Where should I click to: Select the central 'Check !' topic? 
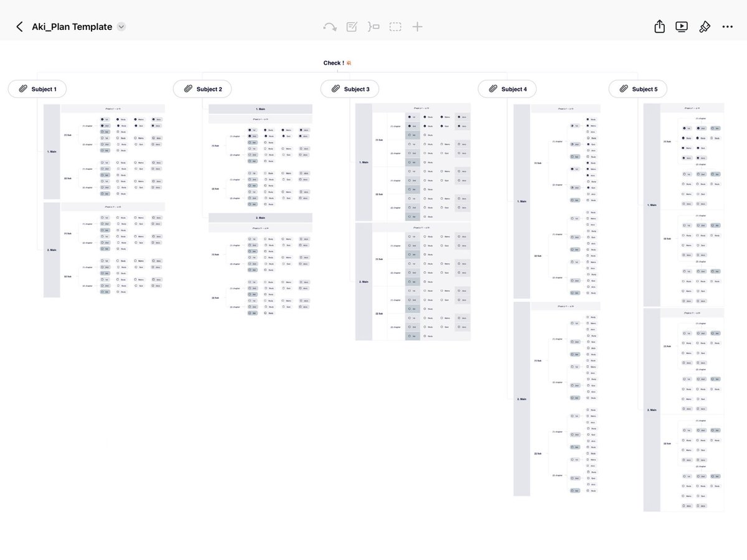click(338, 63)
